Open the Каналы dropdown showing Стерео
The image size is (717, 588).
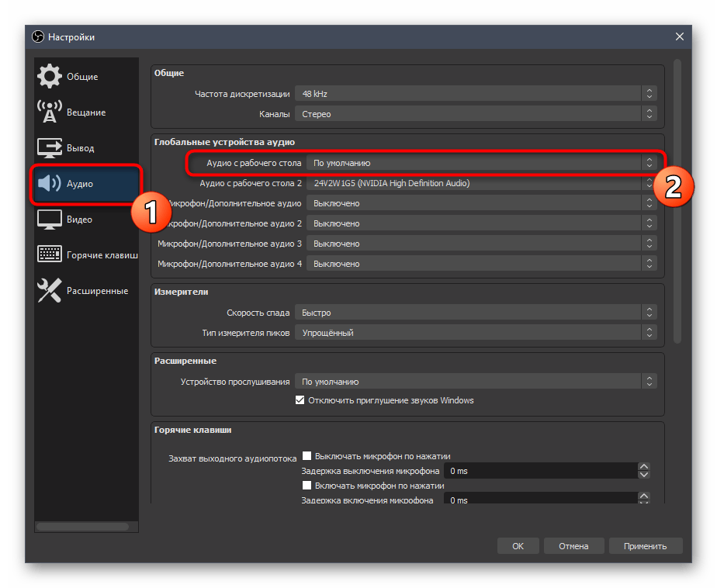coord(476,114)
